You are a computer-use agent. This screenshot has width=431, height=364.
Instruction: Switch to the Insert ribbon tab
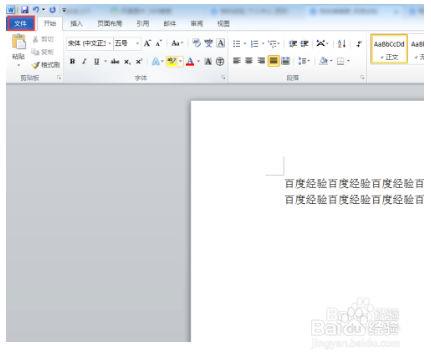(76, 23)
